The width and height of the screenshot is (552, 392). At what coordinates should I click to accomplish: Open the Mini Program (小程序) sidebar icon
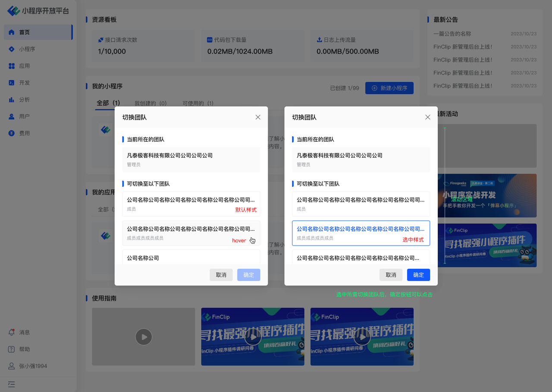[12, 49]
